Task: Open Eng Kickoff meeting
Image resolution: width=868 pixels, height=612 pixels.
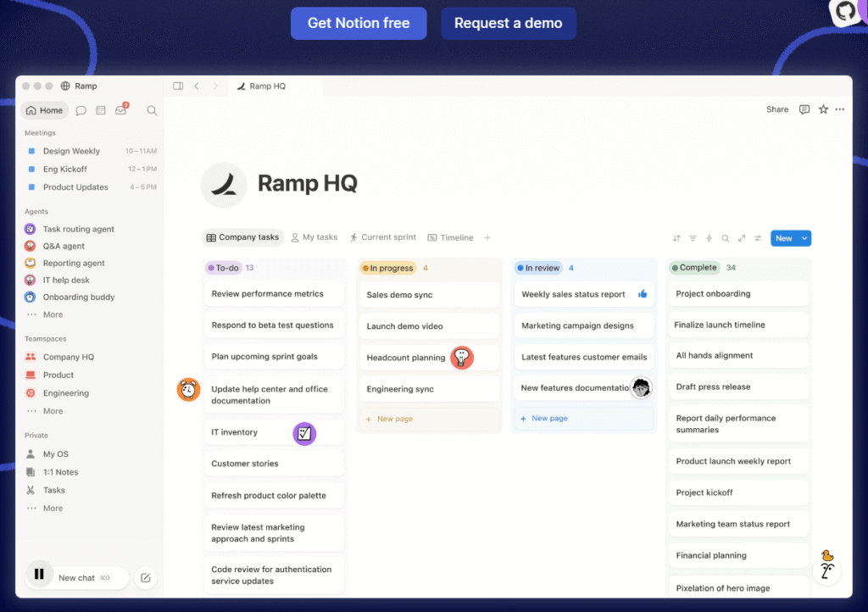Action: coord(92,169)
